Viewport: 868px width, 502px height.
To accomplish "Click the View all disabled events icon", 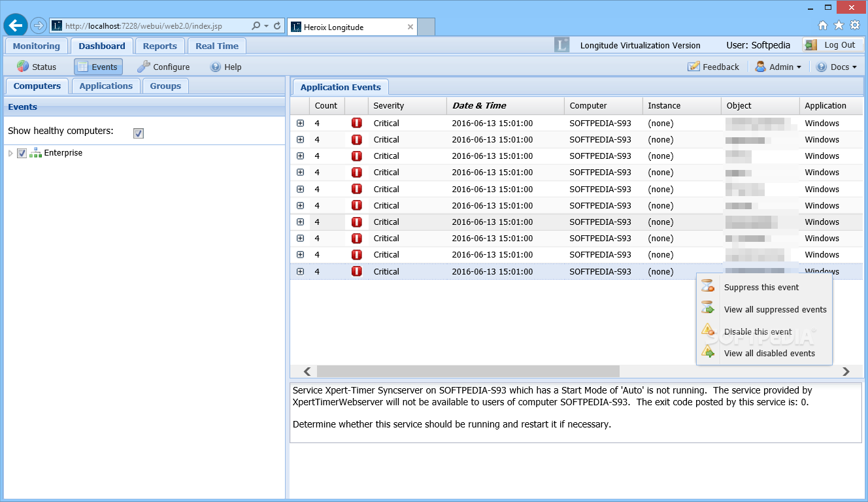I will pyautogui.click(x=708, y=352).
